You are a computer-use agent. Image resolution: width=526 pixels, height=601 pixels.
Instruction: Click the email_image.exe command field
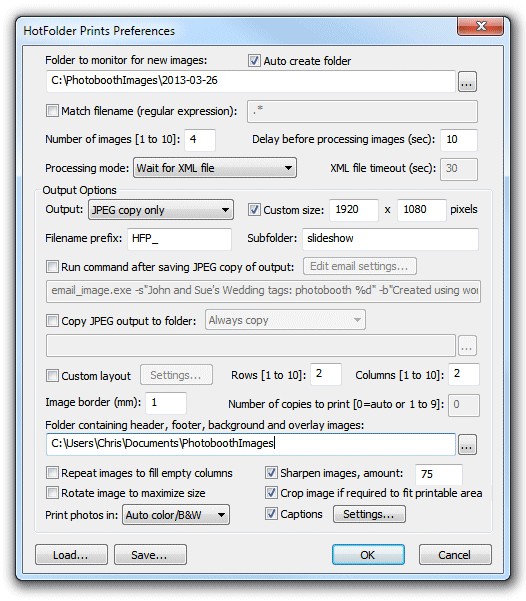[x=263, y=291]
